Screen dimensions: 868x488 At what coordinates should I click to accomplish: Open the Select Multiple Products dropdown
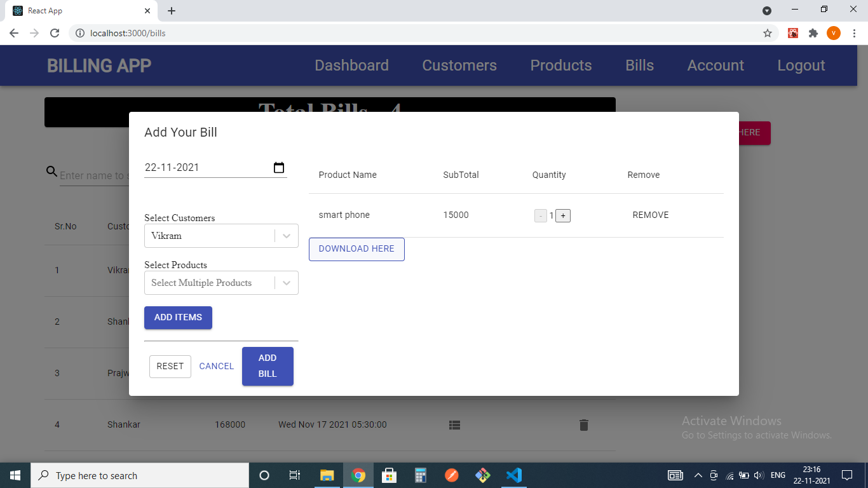(286, 283)
